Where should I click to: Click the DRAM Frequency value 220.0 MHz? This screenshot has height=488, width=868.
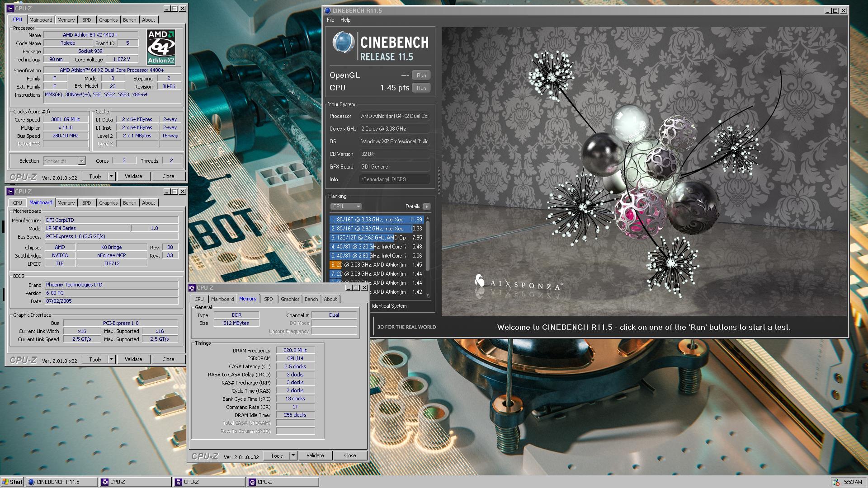[295, 350]
